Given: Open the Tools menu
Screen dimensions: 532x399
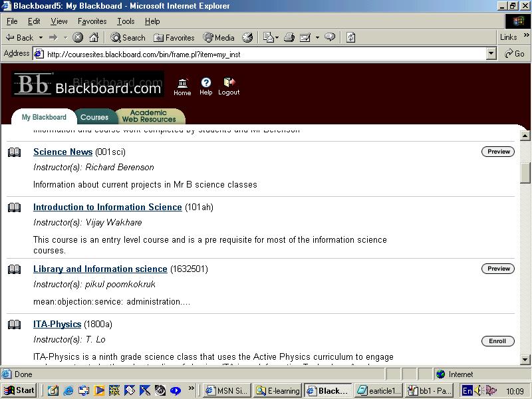Looking at the screenshot, I should point(126,21).
